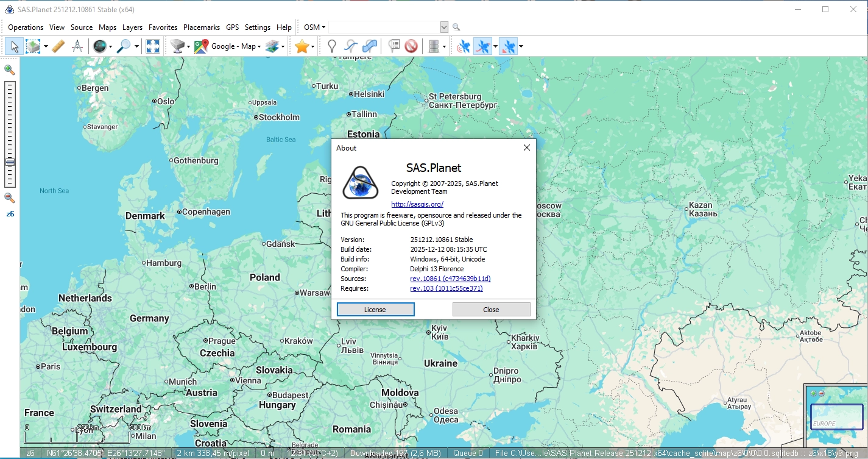The height and width of the screenshot is (459, 868).
Task: Click the Queue 0 status bar entry
Action: [x=468, y=454]
